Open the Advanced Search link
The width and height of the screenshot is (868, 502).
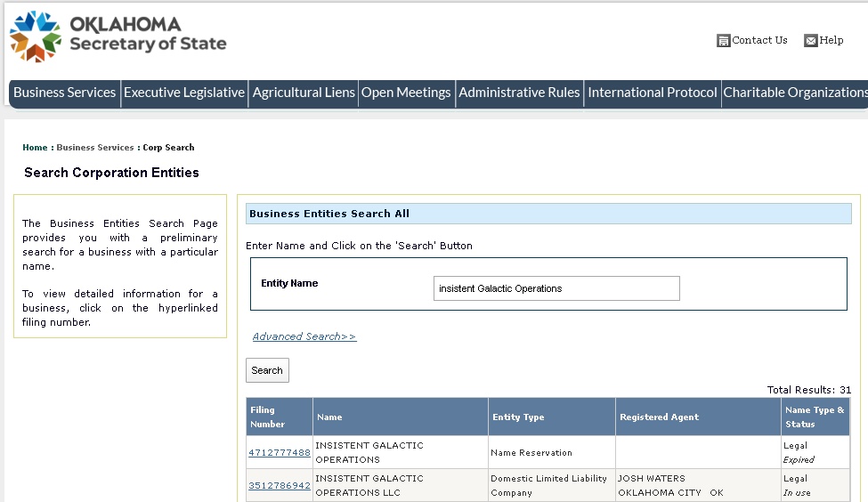click(x=304, y=336)
